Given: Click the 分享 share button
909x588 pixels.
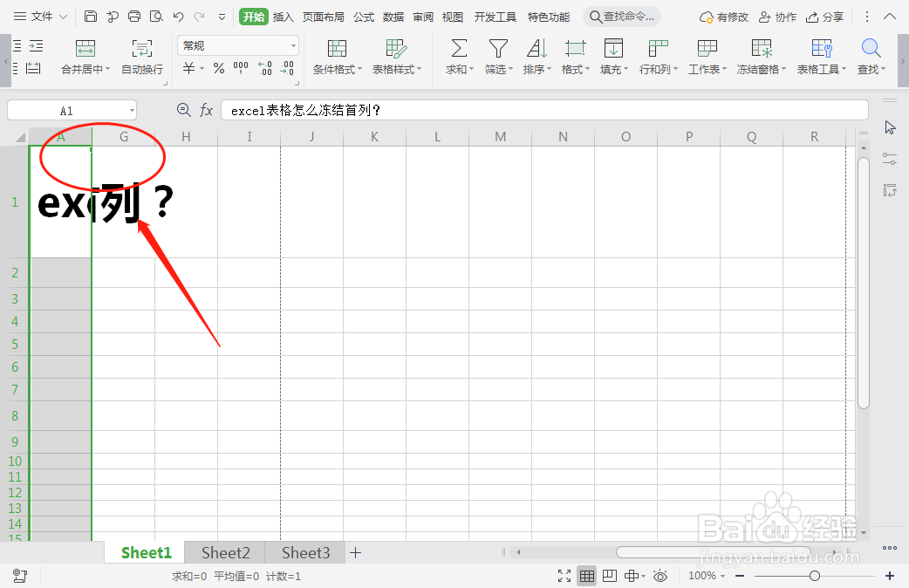Looking at the screenshot, I should (825, 17).
